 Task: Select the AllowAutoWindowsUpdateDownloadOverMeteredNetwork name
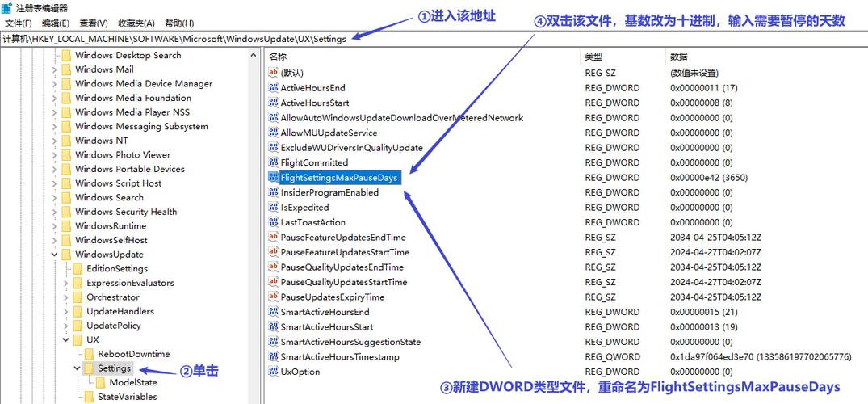(x=402, y=117)
